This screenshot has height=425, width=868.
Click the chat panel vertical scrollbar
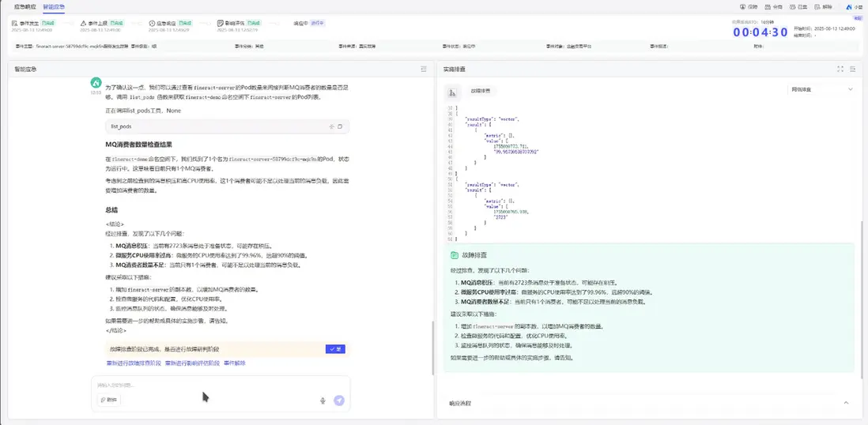[432, 348]
